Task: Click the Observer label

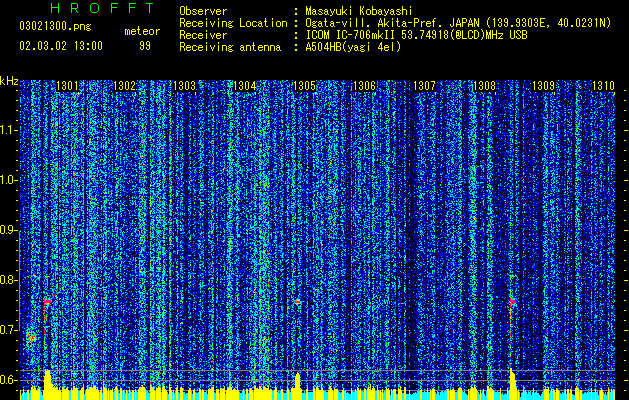Action: click(203, 11)
